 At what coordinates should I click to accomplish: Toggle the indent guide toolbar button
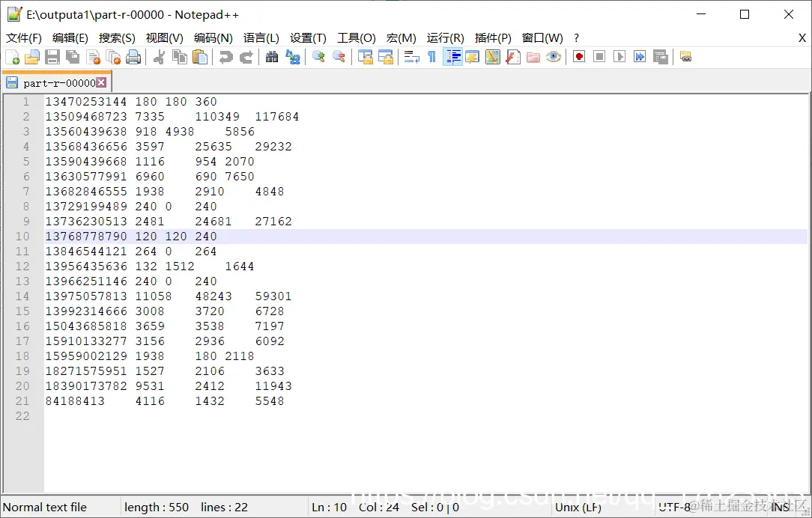pyautogui.click(x=452, y=57)
